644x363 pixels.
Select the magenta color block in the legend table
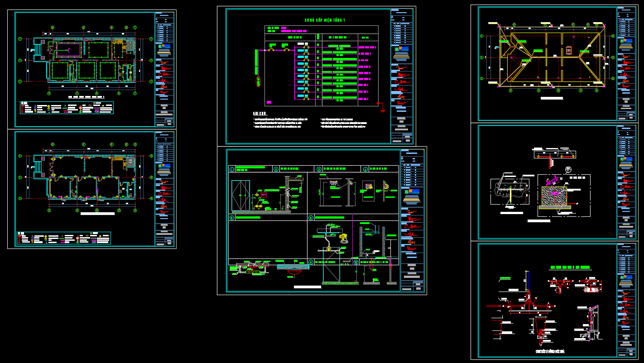click(97, 110)
